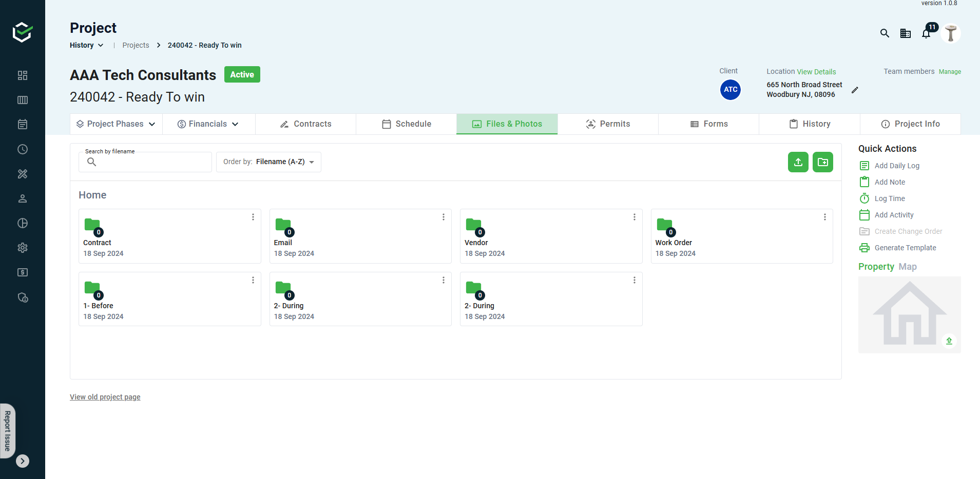The height and width of the screenshot is (479, 980).
Task: Open the dollar bill icon in the sidebar
Action: 23,272
